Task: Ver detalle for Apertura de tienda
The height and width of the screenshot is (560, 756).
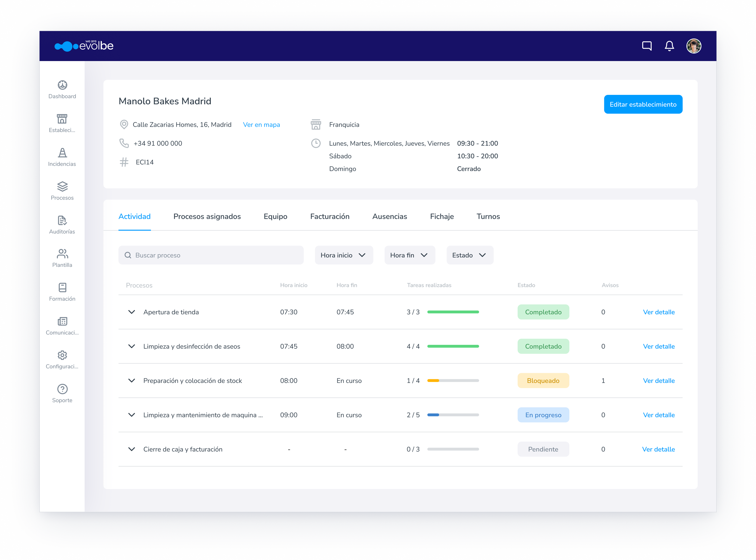Action: tap(658, 312)
